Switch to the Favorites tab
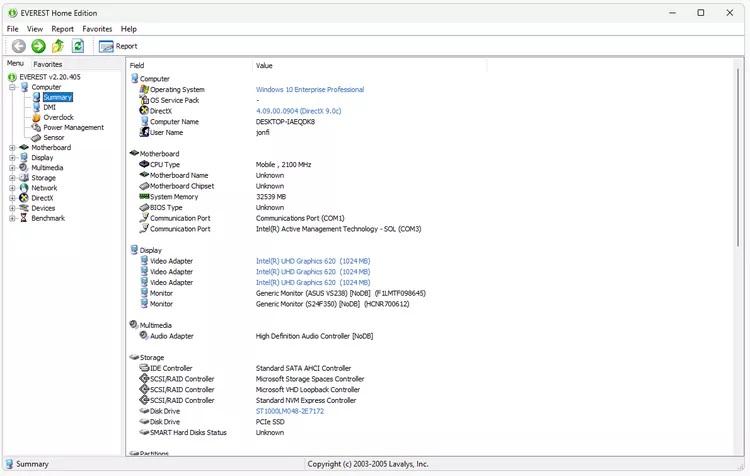Screen dimensions: 750x476 click(47, 64)
